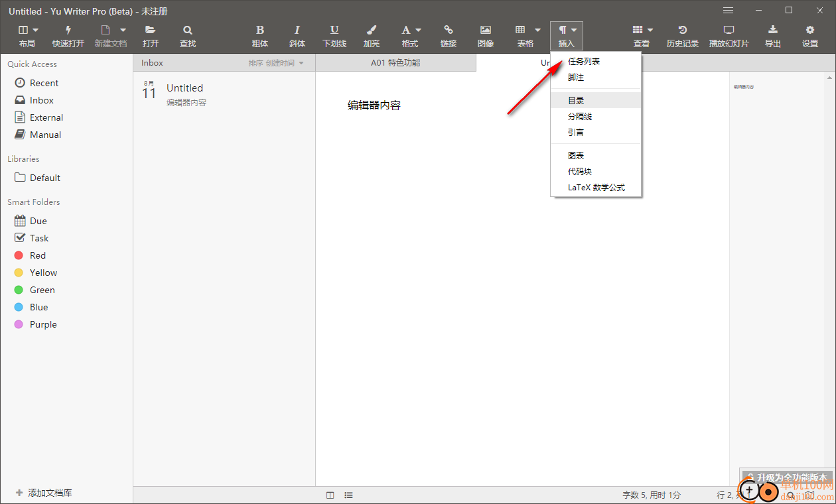Click the 加亮 highlight brush icon

click(372, 30)
